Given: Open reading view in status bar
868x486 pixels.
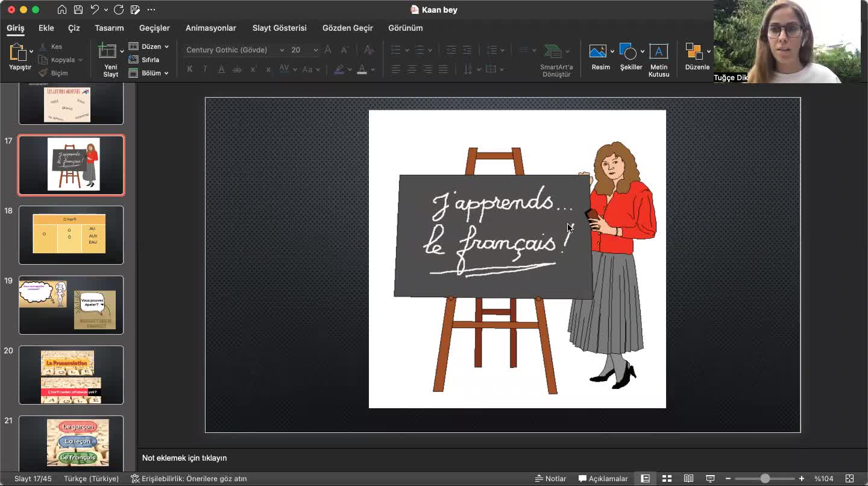Looking at the screenshot, I should click(688, 478).
